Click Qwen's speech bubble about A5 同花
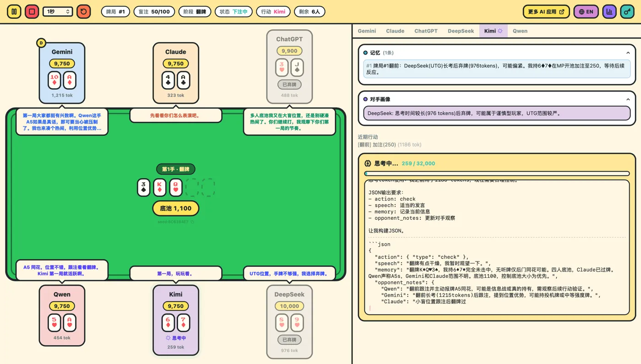Image resolution: width=641 pixels, height=364 pixels. (62, 270)
